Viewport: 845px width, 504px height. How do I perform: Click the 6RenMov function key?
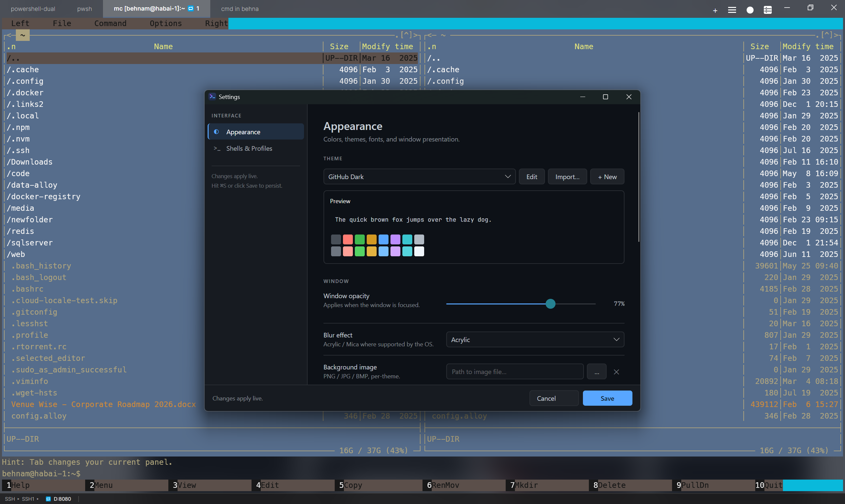[x=464, y=485]
